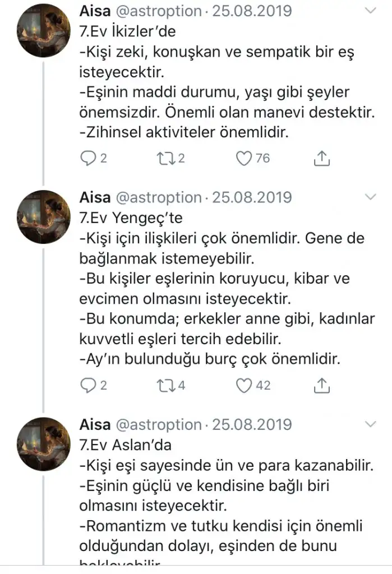
Task: Share the 7.Ev Yengeç'te tweet
Action: 321,385
